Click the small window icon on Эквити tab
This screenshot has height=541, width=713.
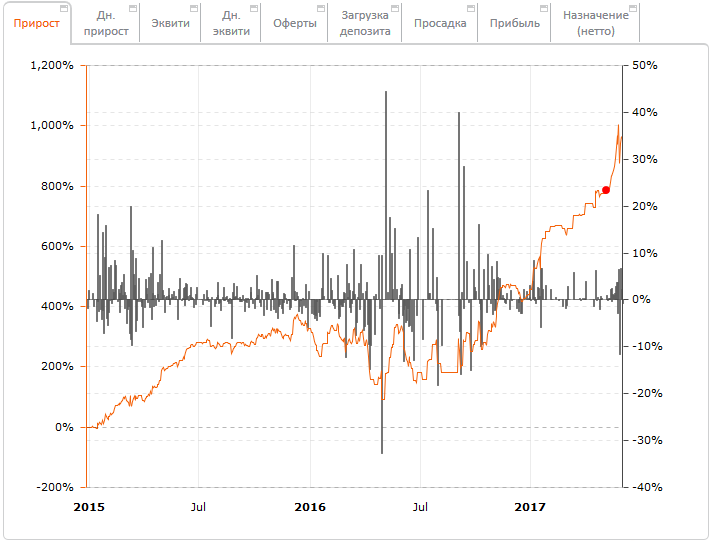[193, 8]
